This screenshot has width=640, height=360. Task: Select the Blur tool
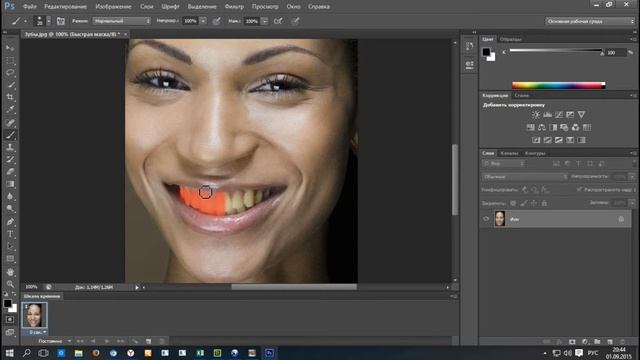(x=10, y=196)
